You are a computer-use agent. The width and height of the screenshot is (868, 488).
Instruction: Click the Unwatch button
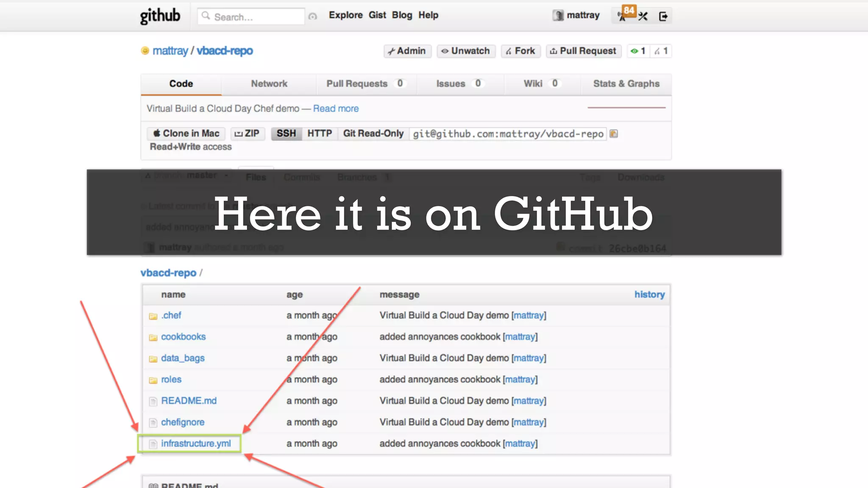[x=466, y=51]
